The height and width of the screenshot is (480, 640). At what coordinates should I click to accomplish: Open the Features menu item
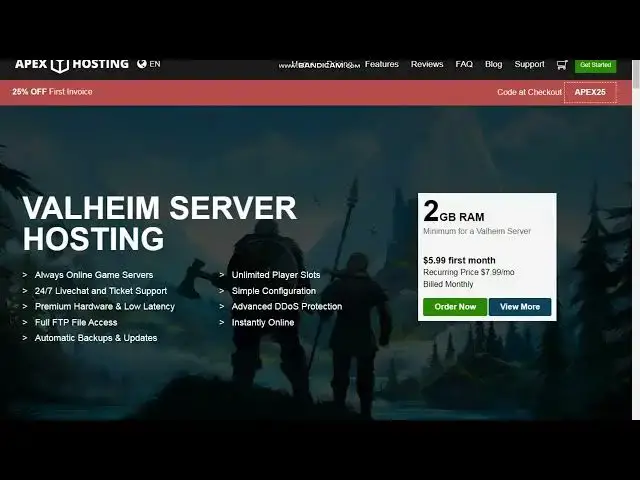click(382, 64)
